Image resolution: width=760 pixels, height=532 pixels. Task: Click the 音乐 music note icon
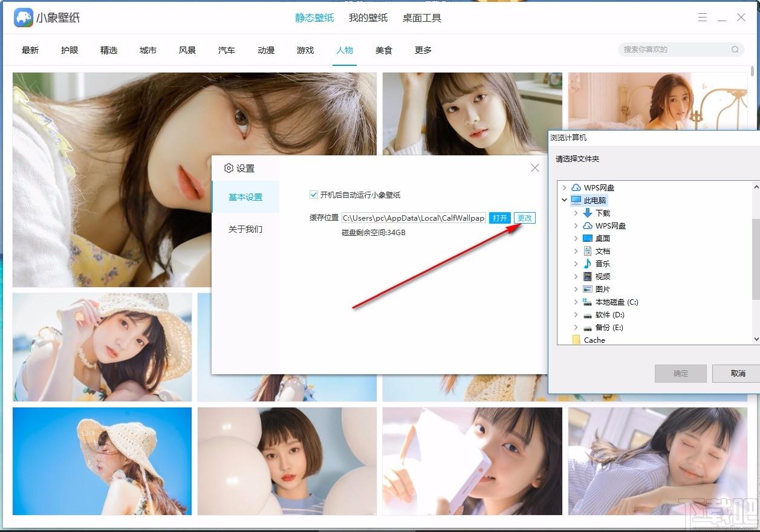(587, 264)
